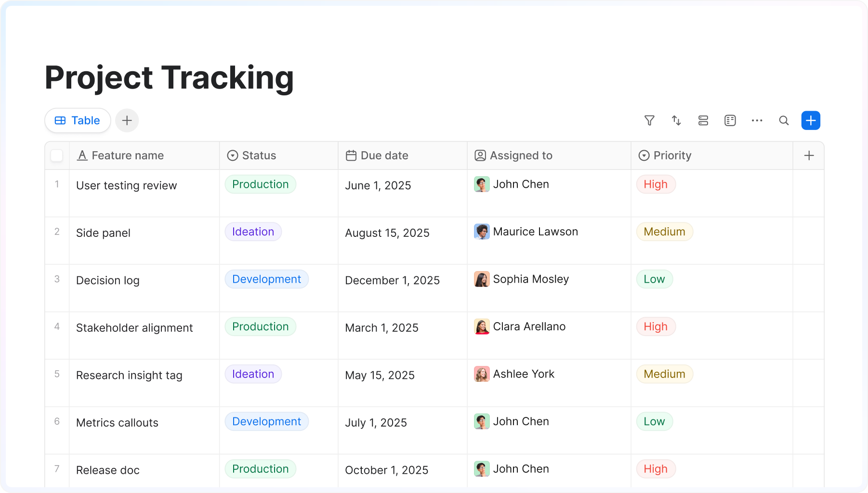Click the calendar icon in Due date header
This screenshot has width=868, height=493.
pyautogui.click(x=351, y=155)
